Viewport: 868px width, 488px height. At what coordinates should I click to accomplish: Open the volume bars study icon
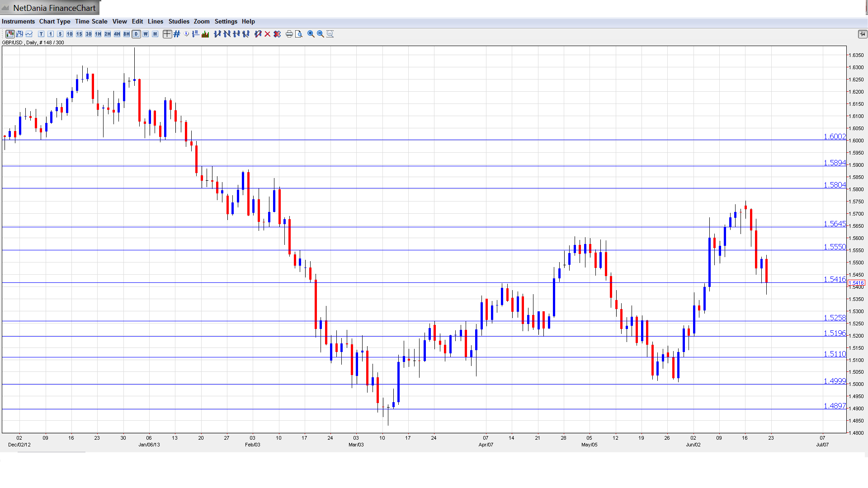(205, 34)
